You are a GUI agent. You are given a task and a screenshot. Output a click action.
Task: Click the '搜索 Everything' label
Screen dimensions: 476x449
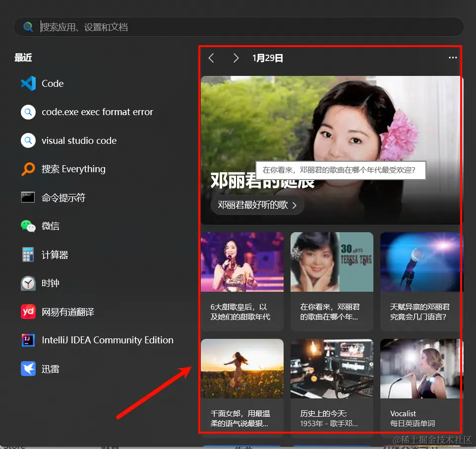coord(73,169)
